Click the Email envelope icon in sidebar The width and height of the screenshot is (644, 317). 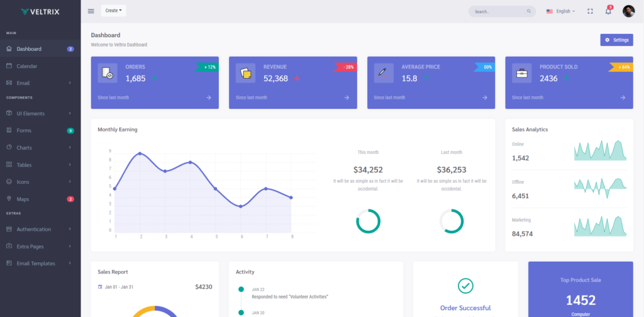click(x=9, y=83)
